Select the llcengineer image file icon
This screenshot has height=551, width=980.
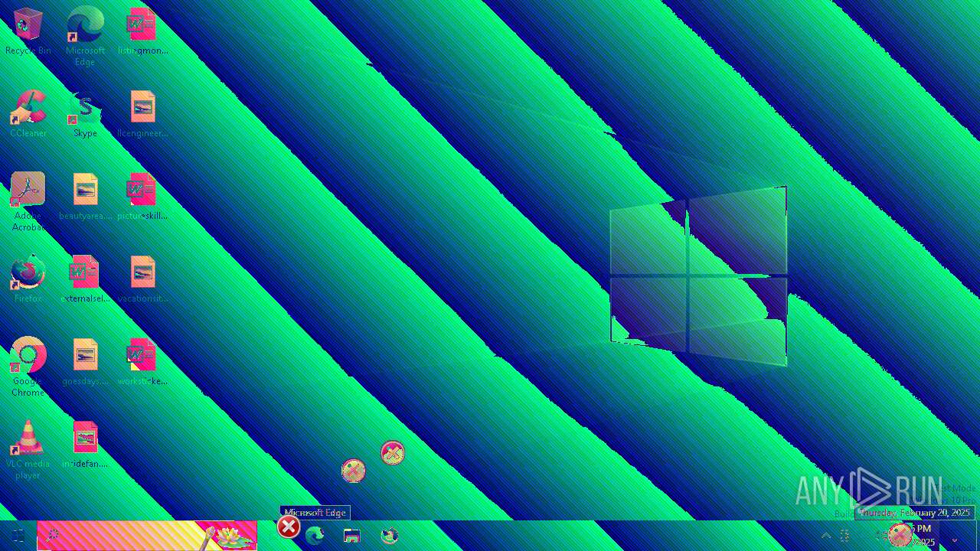coord(142,115)
